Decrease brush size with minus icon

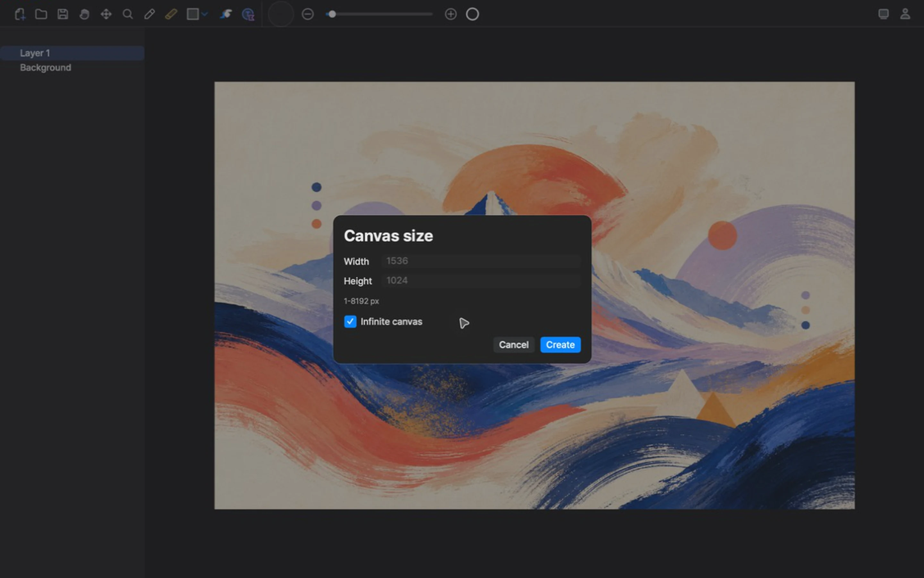[x=308, y=14]
